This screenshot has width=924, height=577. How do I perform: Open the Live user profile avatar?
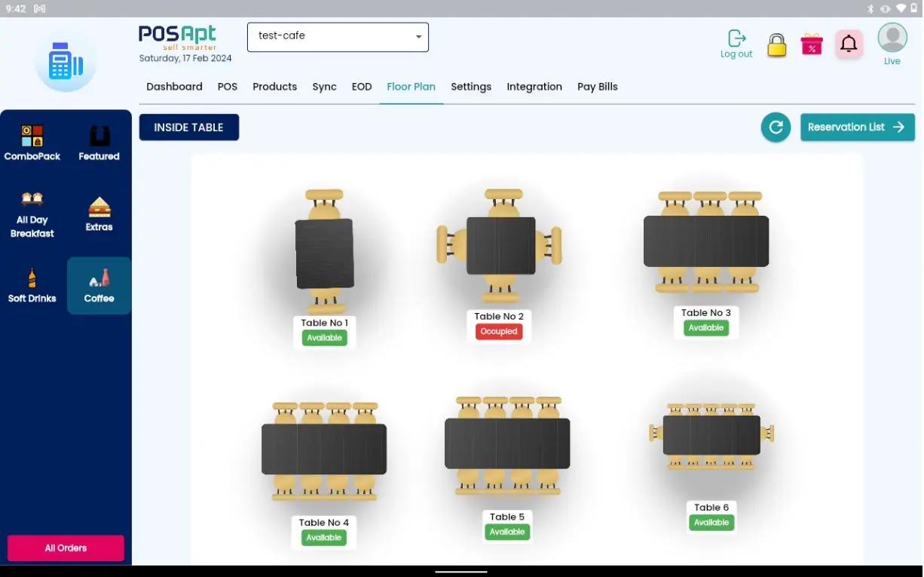click(892, 38)
